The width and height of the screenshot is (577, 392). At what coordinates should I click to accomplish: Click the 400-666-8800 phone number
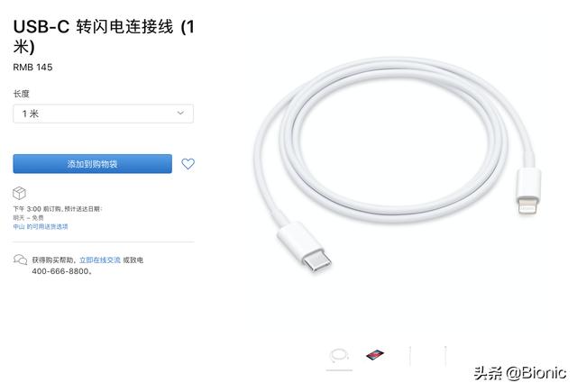tap(60, 271)
